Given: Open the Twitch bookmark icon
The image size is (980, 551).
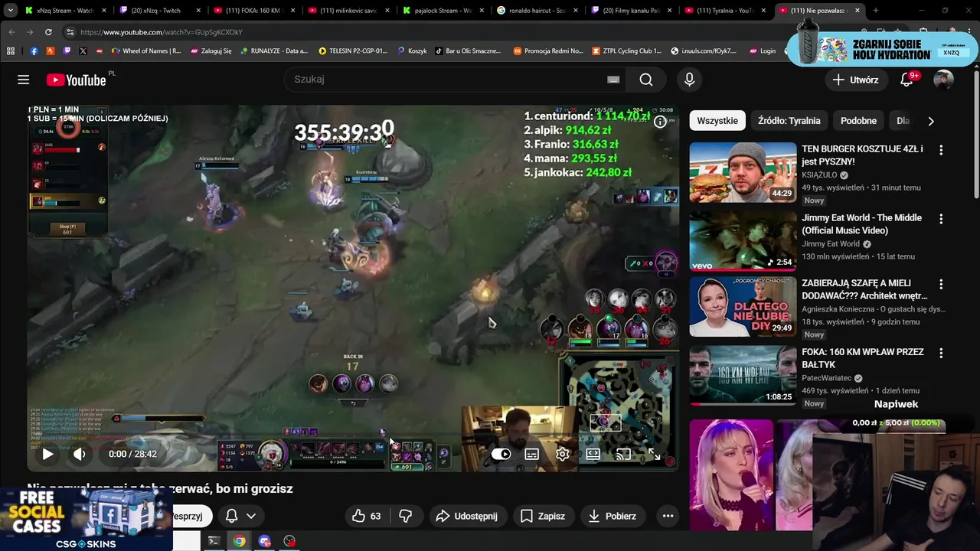Looking at the screenshot, I should (x=67, y=51).
